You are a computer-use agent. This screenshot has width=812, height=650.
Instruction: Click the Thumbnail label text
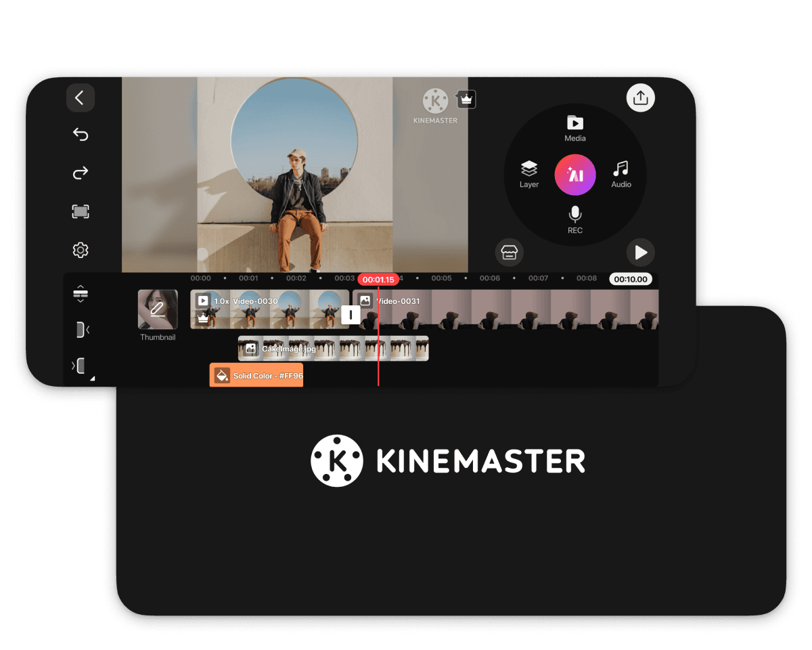pos(158,337)
